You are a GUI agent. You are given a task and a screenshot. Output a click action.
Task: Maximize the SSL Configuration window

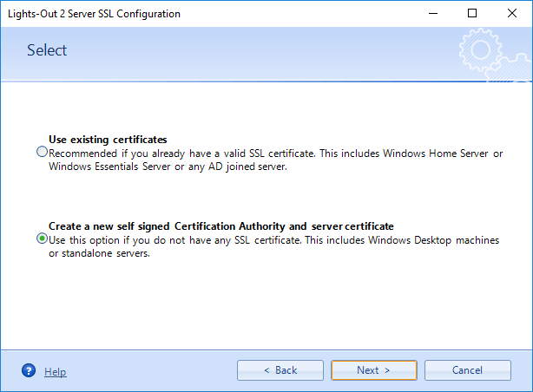coord(472,14)
